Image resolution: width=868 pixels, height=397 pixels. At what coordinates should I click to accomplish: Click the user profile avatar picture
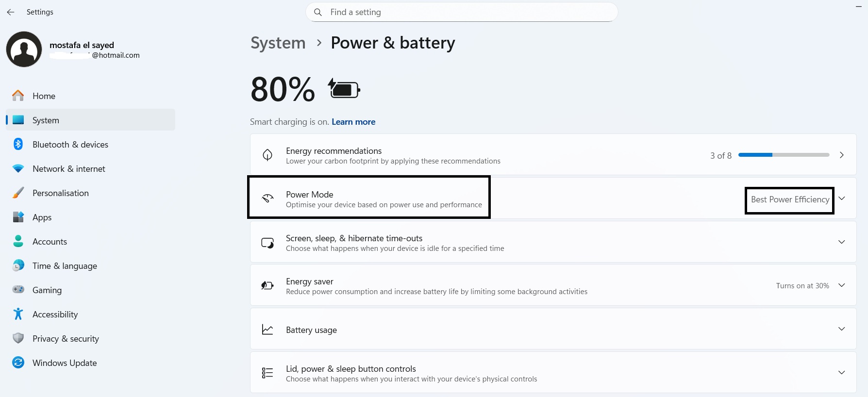tap(24, 50)
